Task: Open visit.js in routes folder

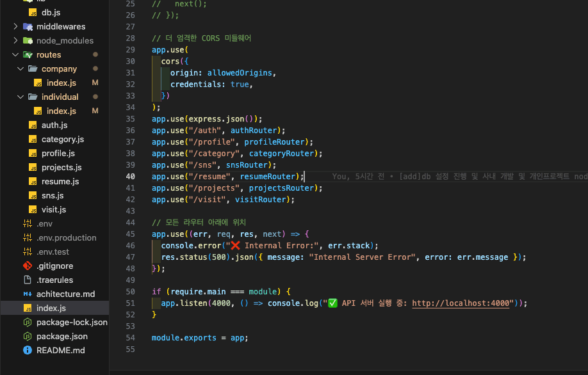Action: tap(54, 210)
